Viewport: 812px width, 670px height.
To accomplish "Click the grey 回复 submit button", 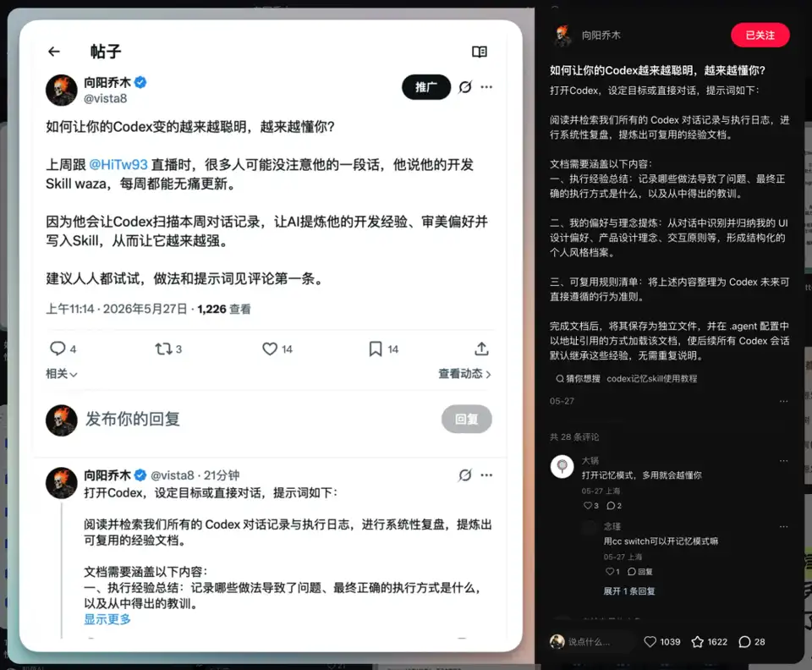I will pyautogui.click(x=467, y=419).
